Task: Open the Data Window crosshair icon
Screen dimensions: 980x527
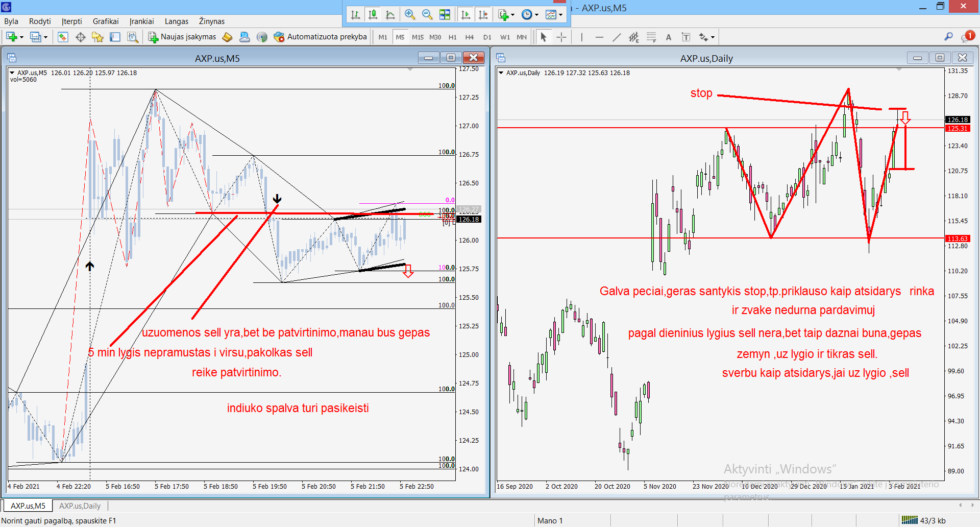Action: [80, 37]
